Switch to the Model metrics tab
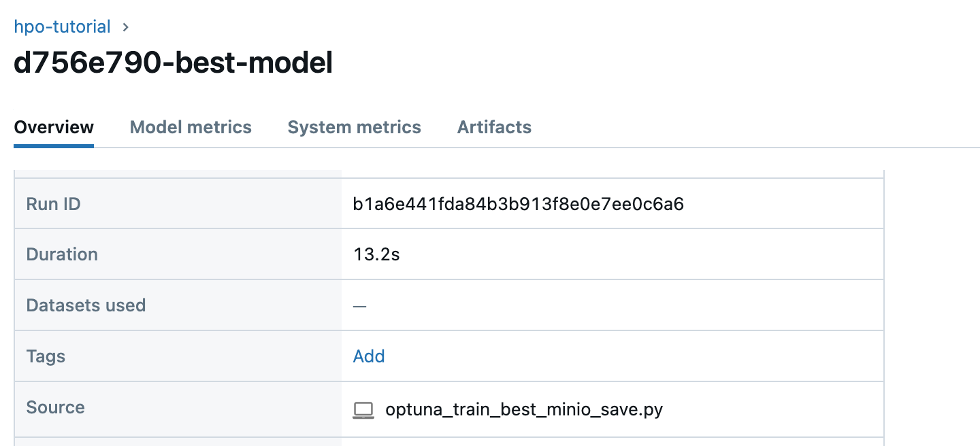 point(191,127)
